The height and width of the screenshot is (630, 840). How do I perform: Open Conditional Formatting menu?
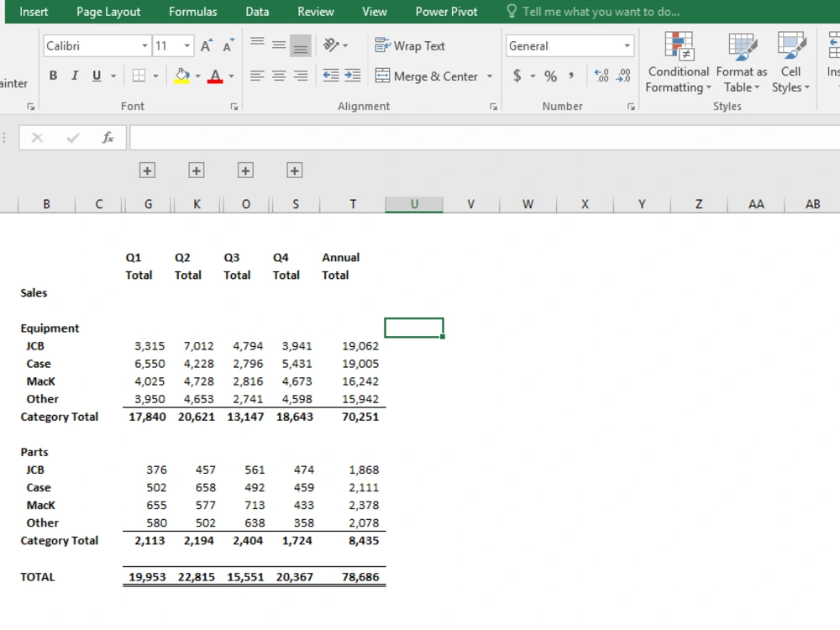pos(678,62)
